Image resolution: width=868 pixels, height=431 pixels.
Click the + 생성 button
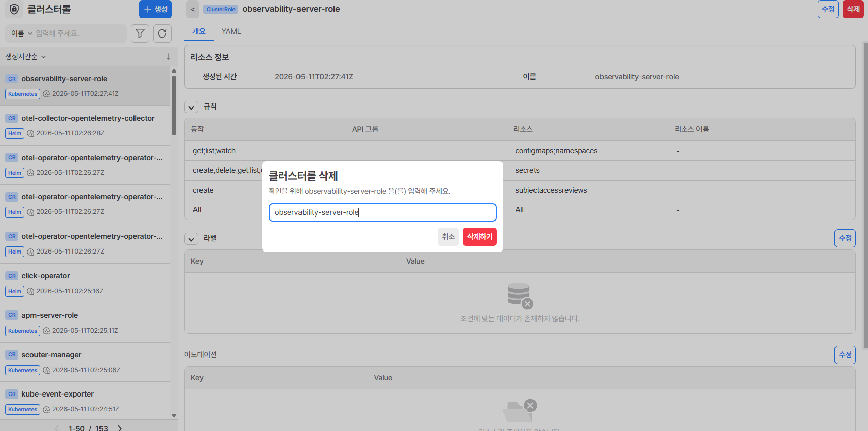click(x=155, y=9)
